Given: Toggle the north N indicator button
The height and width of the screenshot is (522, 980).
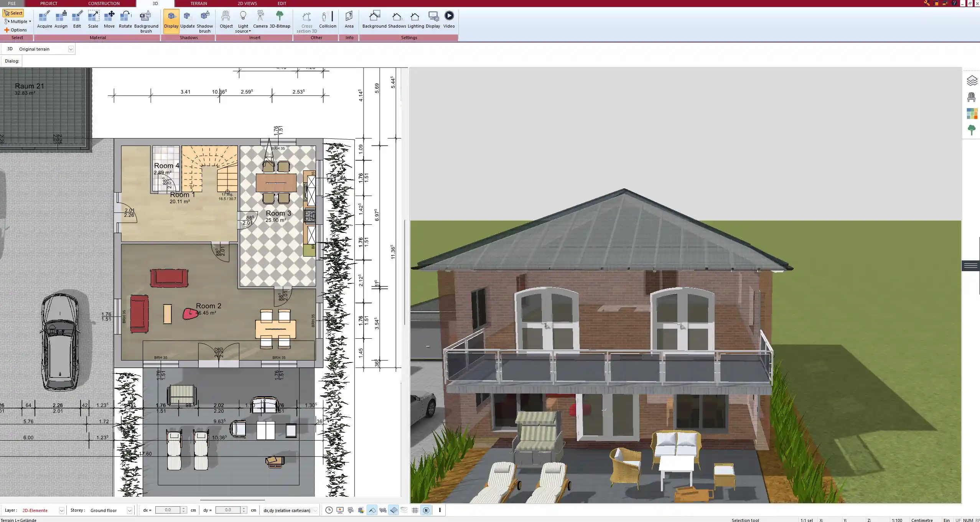Looking at the screenshot, I should pos(426,510).
